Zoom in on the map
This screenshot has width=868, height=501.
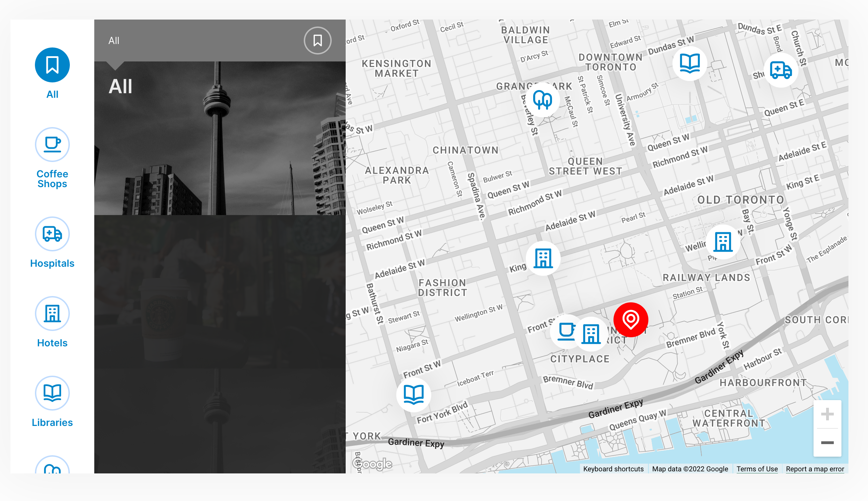point(827,414)
